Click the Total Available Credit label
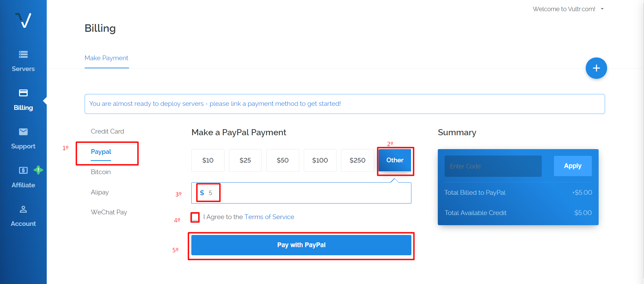 coord(475,213)
